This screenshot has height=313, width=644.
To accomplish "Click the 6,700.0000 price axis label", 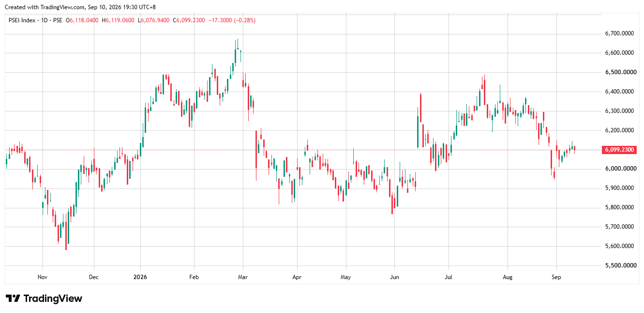I will pos(619,33).
